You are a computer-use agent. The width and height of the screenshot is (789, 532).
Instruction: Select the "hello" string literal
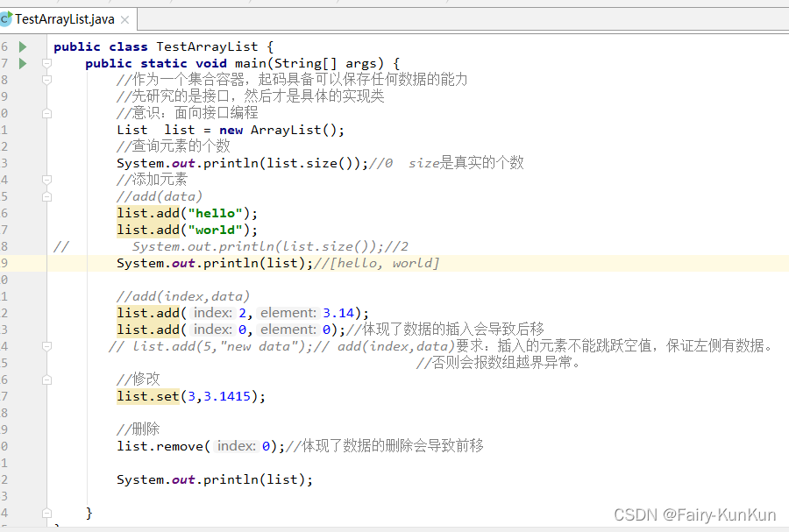coord(214,212)
